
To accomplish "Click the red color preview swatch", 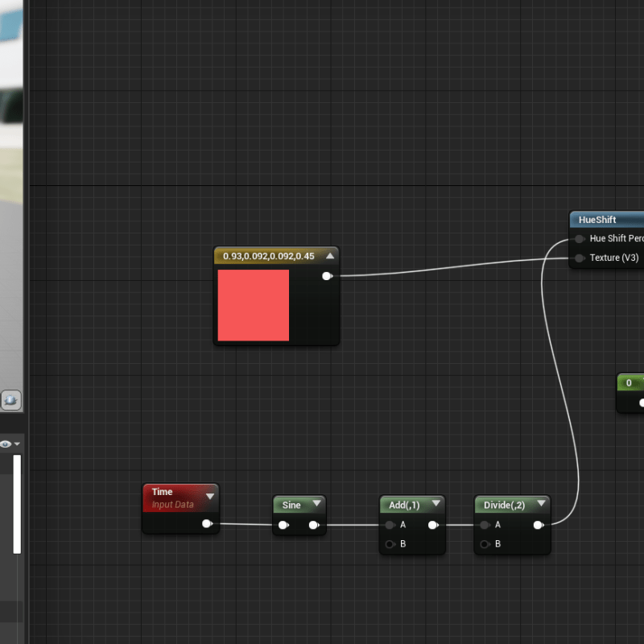I will click(x=253, y=305).
